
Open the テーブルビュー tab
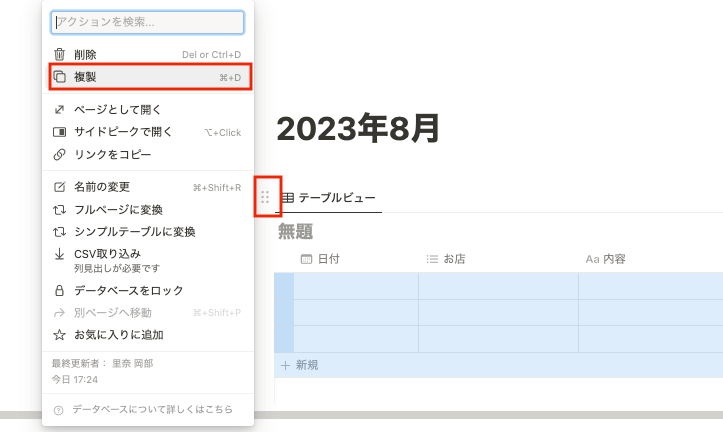tap(330, 198)
